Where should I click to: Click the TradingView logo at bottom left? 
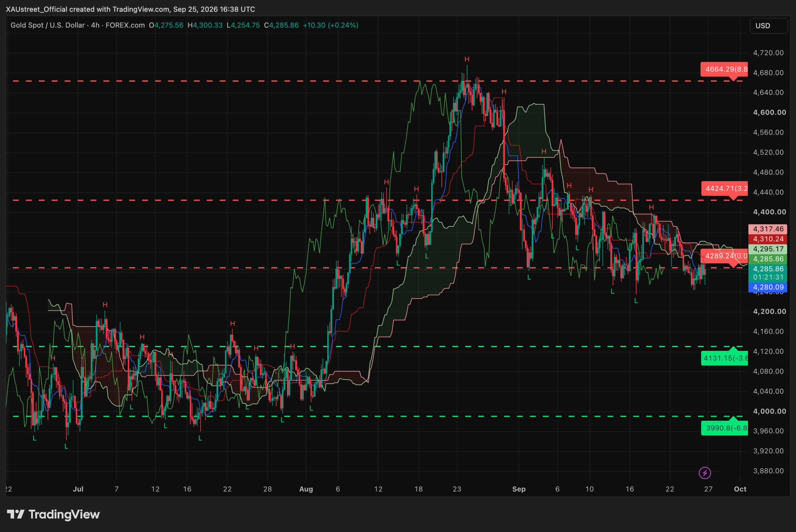point(53,514)
